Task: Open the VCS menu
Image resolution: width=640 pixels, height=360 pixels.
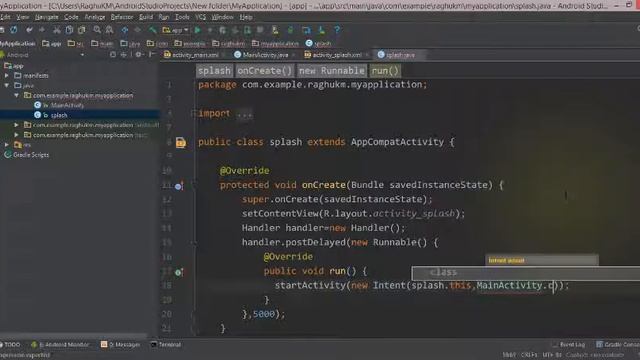Action: pos(201,17)
